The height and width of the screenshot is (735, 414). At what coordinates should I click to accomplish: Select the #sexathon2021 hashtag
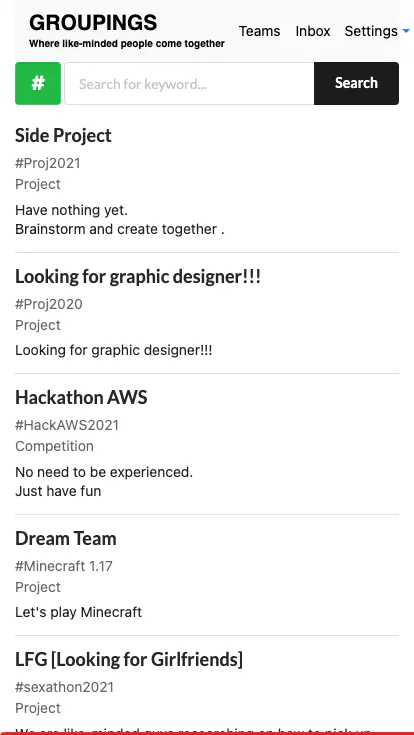click(65, 687)
